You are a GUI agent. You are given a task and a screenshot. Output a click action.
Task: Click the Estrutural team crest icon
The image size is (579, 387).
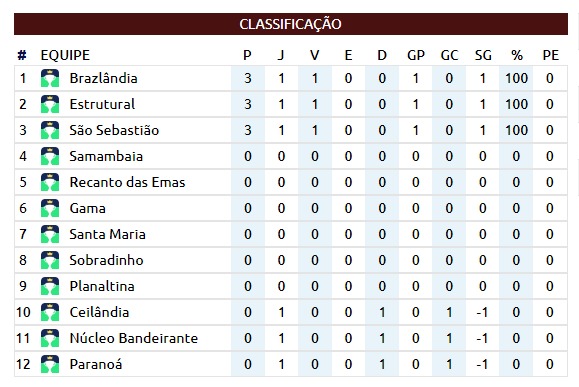(50, 104)
